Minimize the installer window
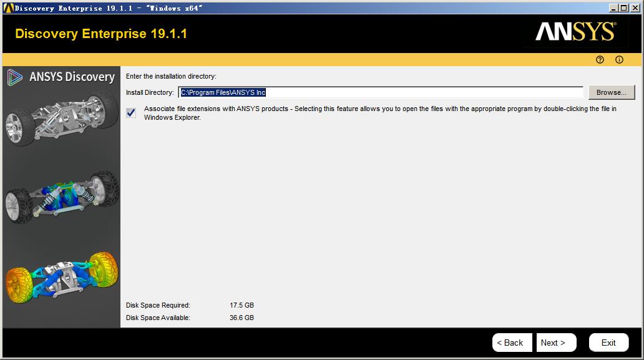This screenshot has height=360, width=644. pos(613,8)
